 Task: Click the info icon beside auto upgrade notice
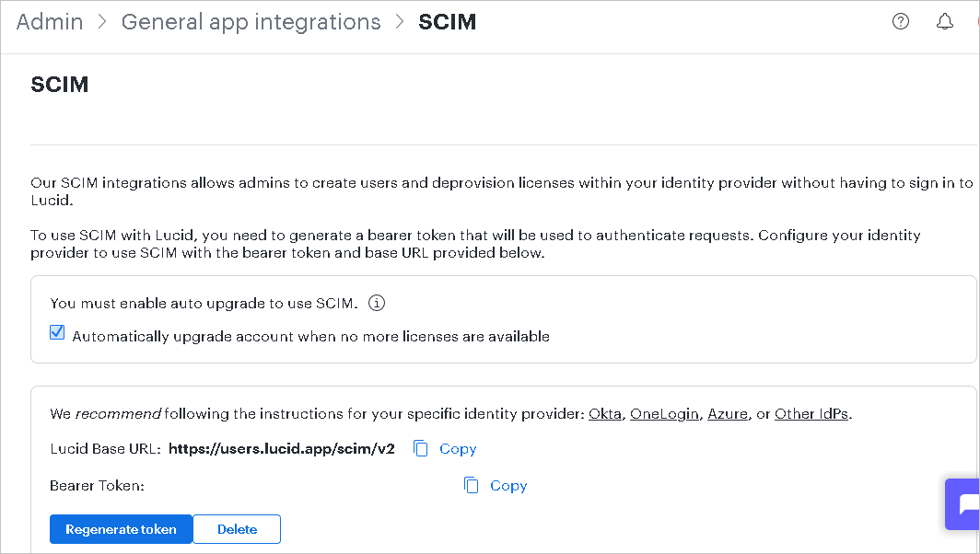(x=376, y=303)
